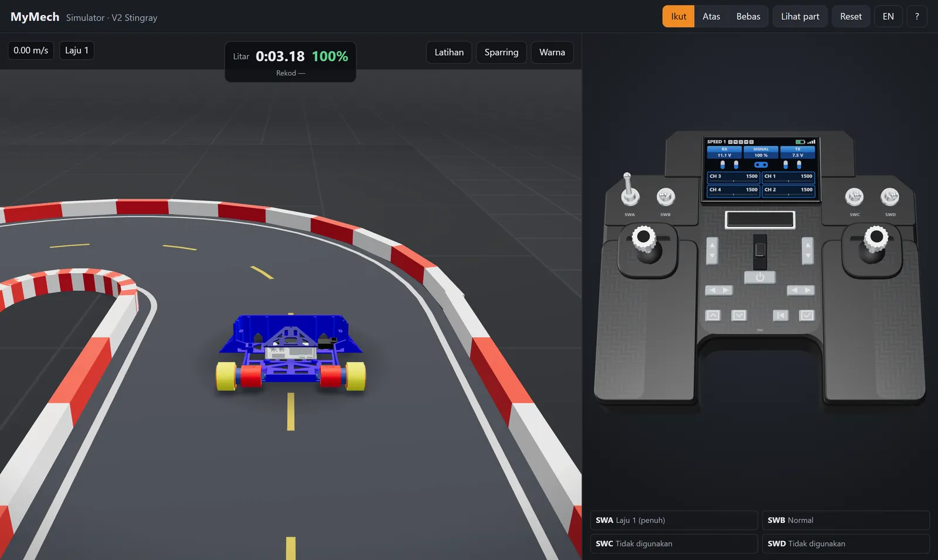Open the Lihat part view
938x560 pixels.
click(800, 16)
